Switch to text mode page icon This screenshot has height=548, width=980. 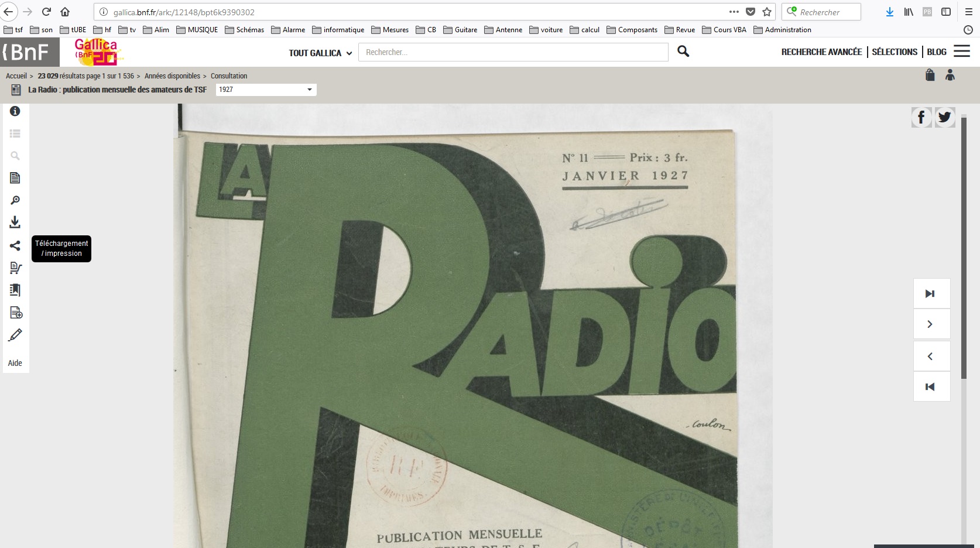[15, 178]
